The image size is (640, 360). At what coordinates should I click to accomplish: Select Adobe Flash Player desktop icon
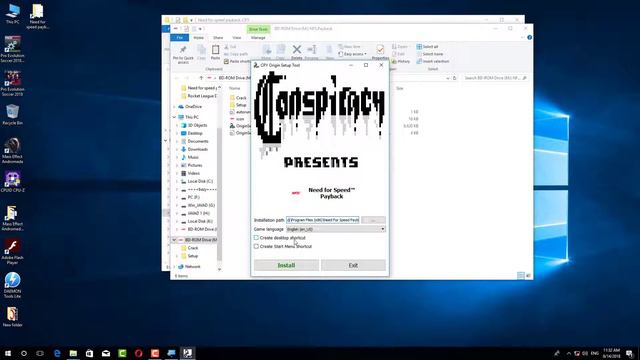coord(13,252)
